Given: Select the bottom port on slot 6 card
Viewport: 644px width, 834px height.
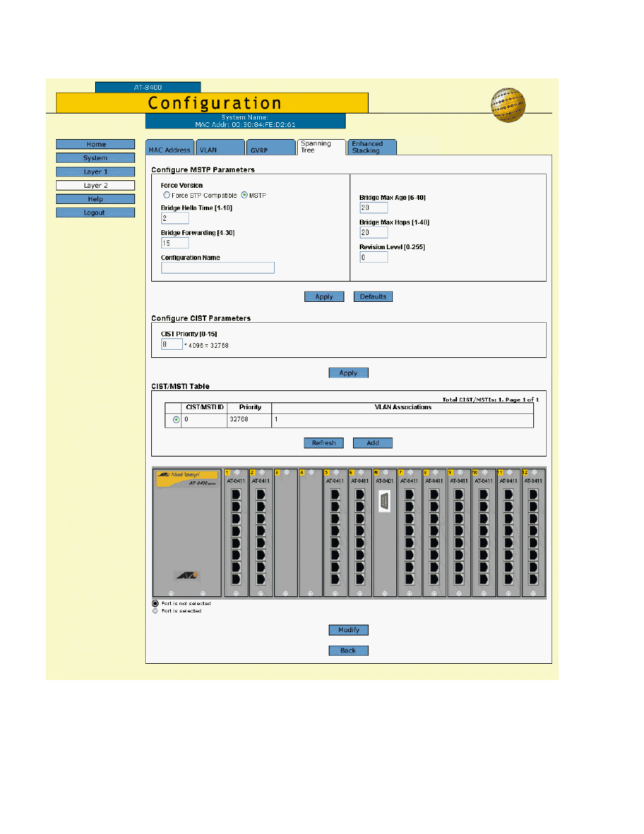Looking at the screenshot, I should pos(360,579).
